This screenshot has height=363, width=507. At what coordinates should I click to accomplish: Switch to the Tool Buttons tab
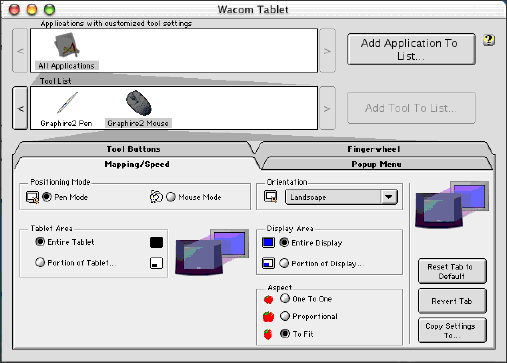(133, 149)
